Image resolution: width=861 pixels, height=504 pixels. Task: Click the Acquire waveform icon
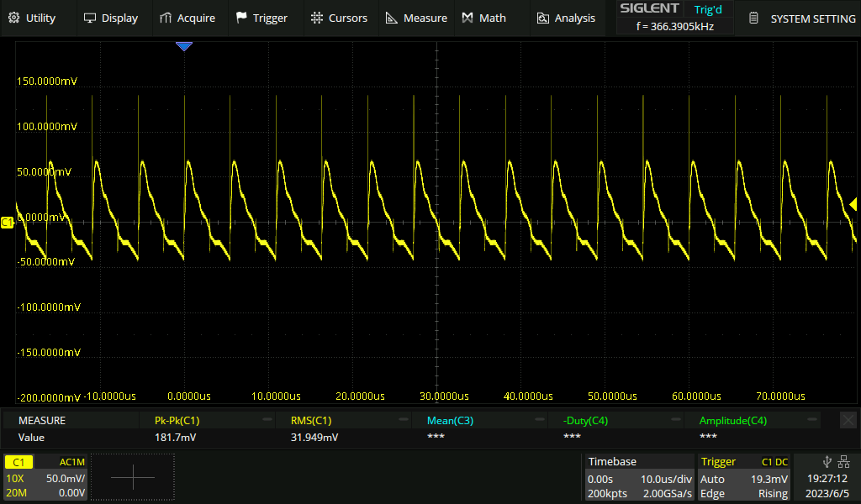coord(166,18)
